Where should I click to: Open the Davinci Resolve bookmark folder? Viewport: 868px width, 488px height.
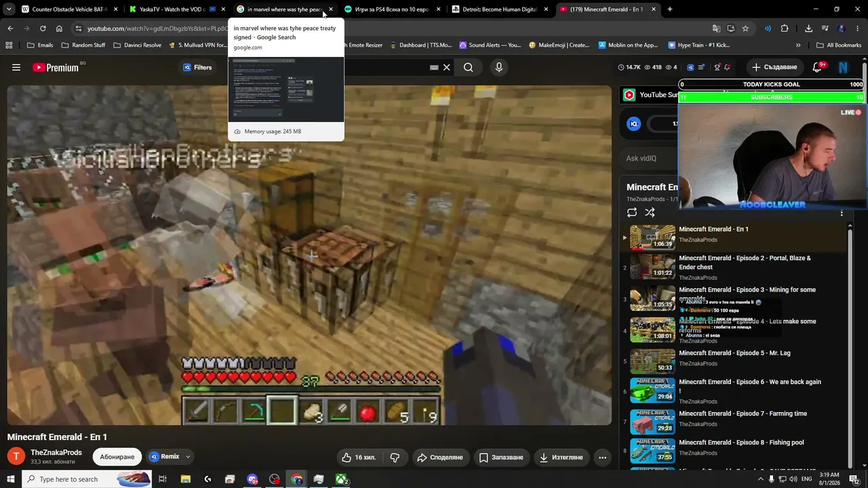(138, 45)
